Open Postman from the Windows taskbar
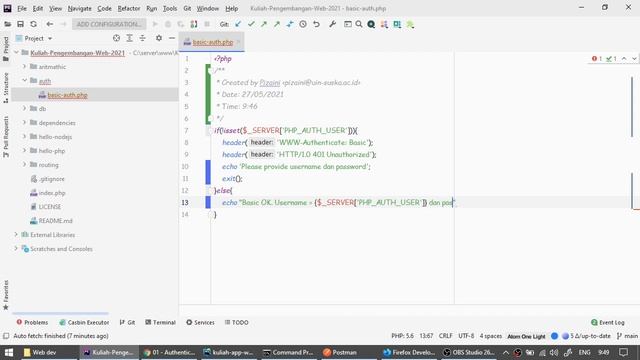Viewport: 640px width, 360px height. [x=340, y=352]
